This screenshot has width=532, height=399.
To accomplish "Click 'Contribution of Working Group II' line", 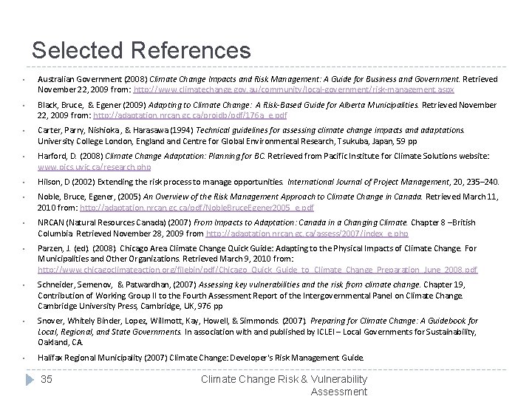I will [x=250, y=296].
